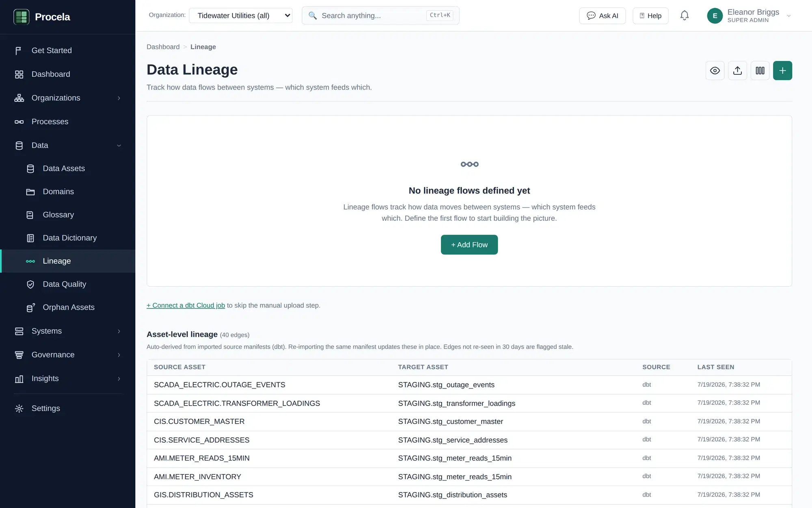Click the Procela logo icon
Image resolution: width=812 pixels, height=508 pixels.
(21, 17)
